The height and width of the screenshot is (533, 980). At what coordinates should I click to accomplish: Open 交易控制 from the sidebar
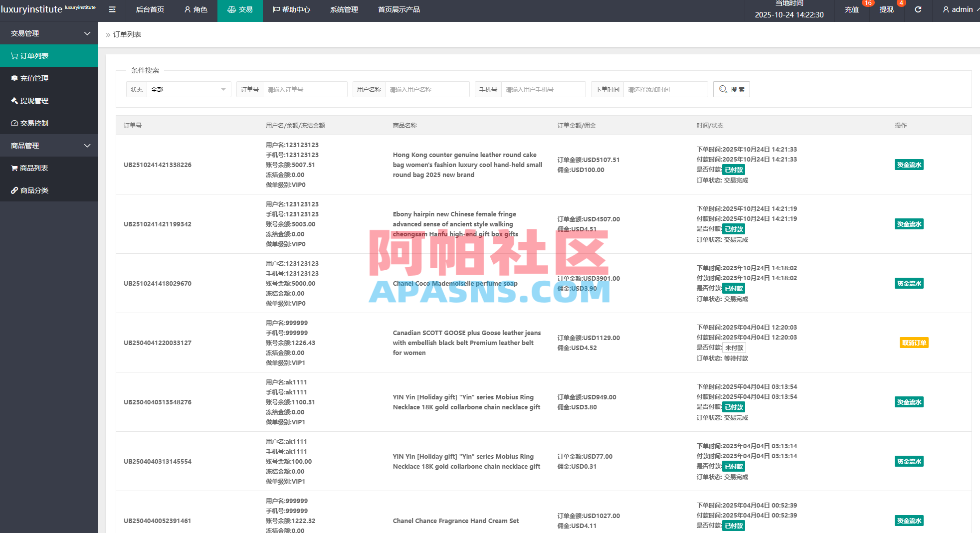(34, 123)
